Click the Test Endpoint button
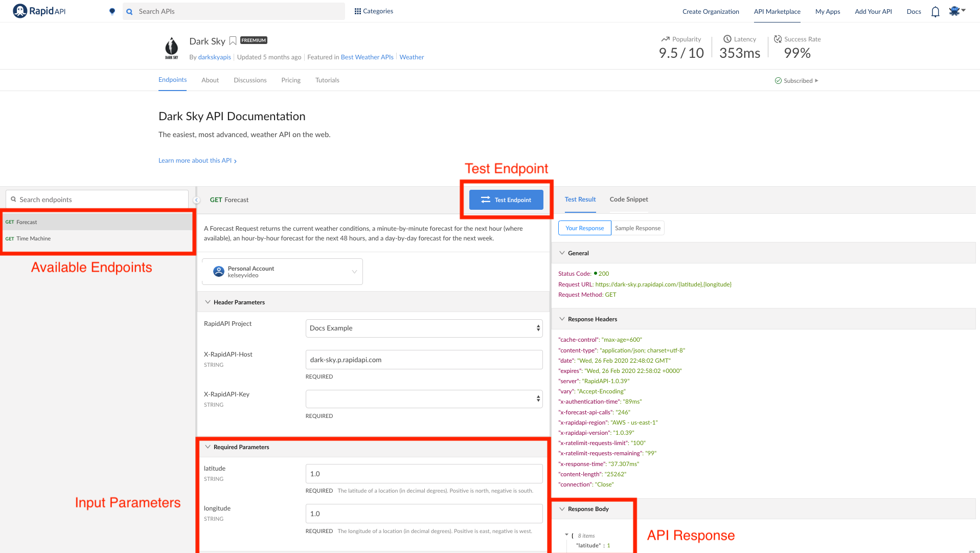The image size is (980, 553). coord(506,200)
